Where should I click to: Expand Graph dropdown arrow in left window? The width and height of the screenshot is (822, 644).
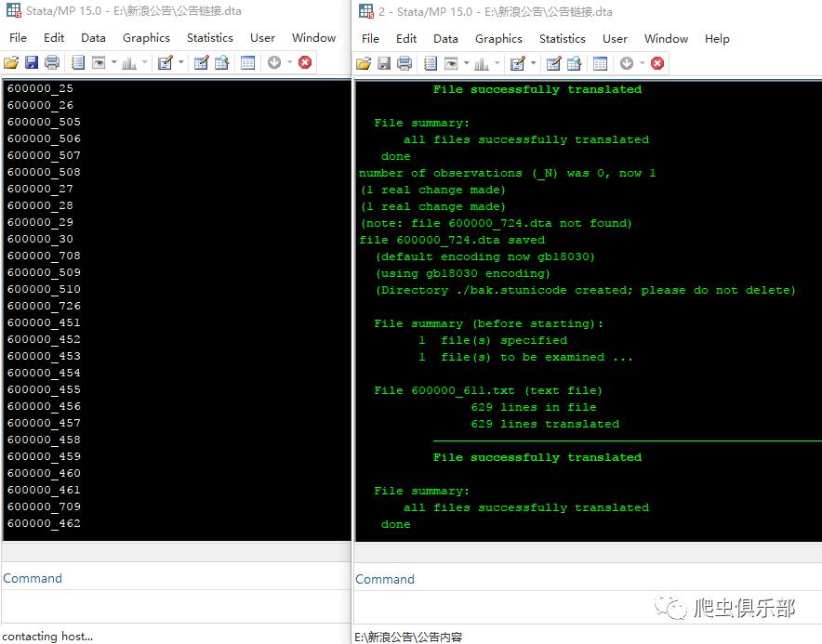(x=144, y=62)
